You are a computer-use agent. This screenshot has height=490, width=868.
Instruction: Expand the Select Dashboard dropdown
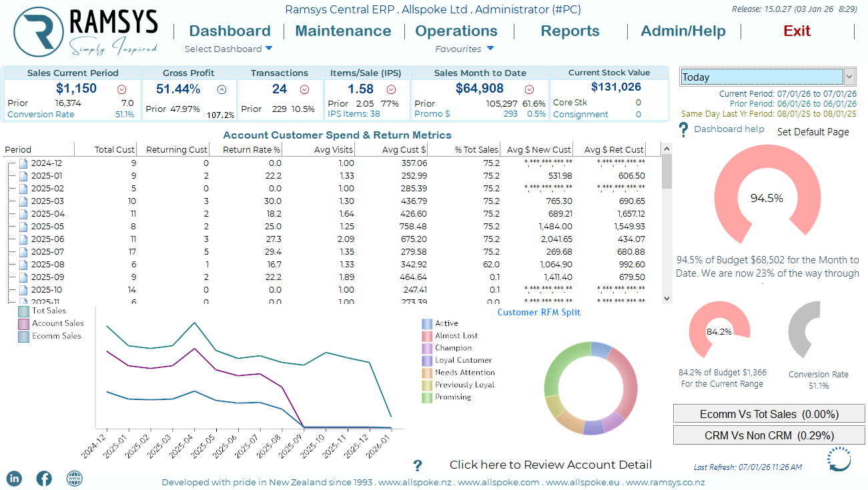(269, 48)
